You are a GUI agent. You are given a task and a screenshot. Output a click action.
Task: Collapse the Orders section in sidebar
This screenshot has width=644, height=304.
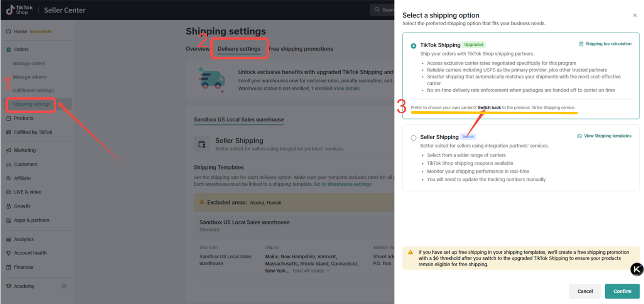21,49
